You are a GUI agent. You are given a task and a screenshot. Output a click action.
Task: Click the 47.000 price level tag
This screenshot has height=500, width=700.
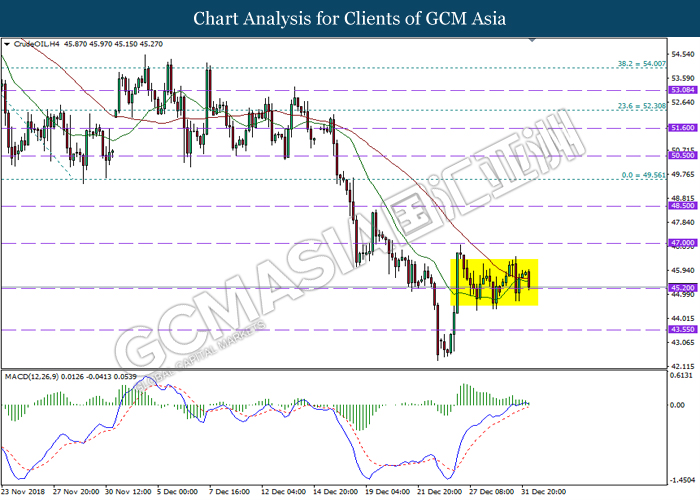tap(683, 243)
